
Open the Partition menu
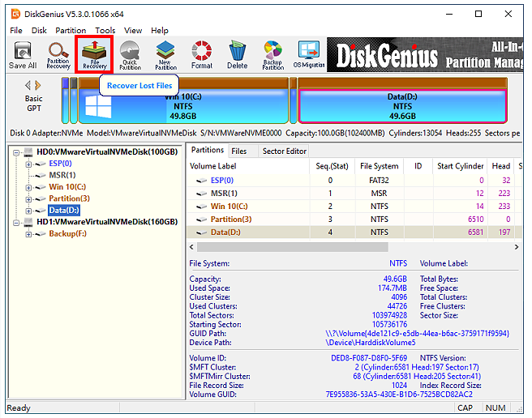[71, 31]
